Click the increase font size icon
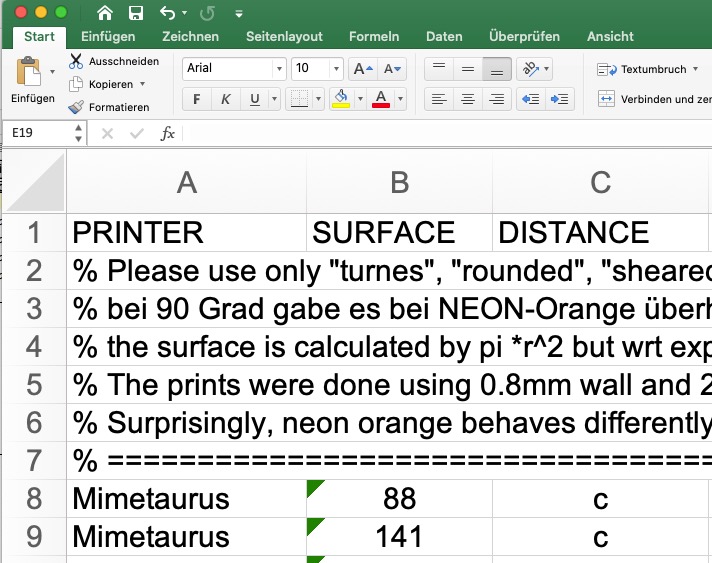 point(362,69)
